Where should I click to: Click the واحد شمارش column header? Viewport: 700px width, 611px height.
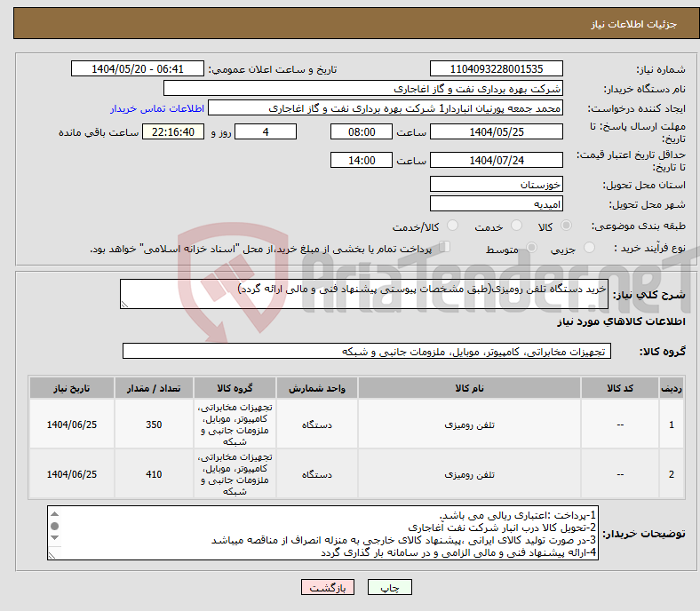316,388
